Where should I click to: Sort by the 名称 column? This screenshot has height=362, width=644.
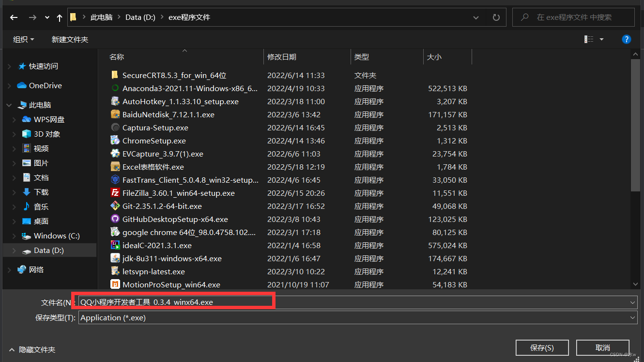117,57
